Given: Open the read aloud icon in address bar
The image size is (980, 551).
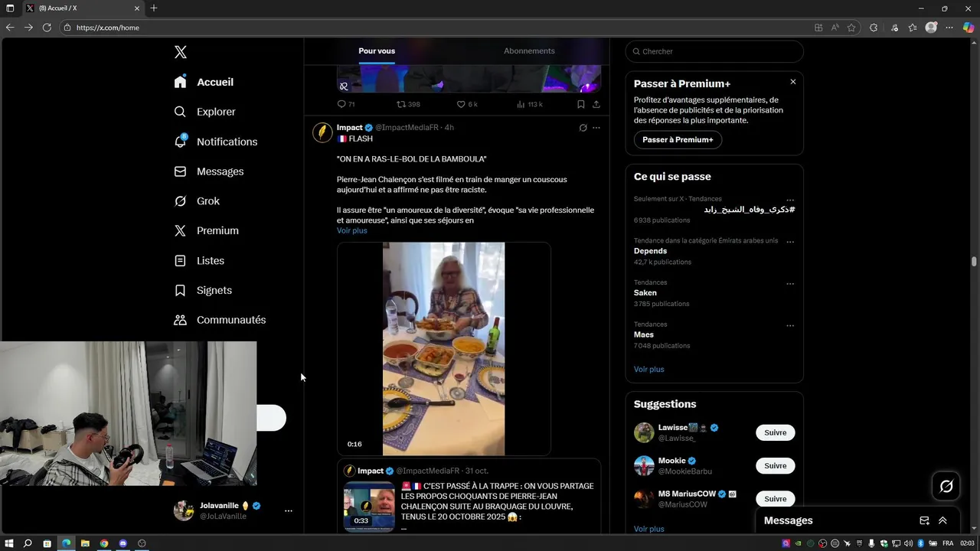Looking at the screenshot, I should pyautogui.click(x=835, y=28).
